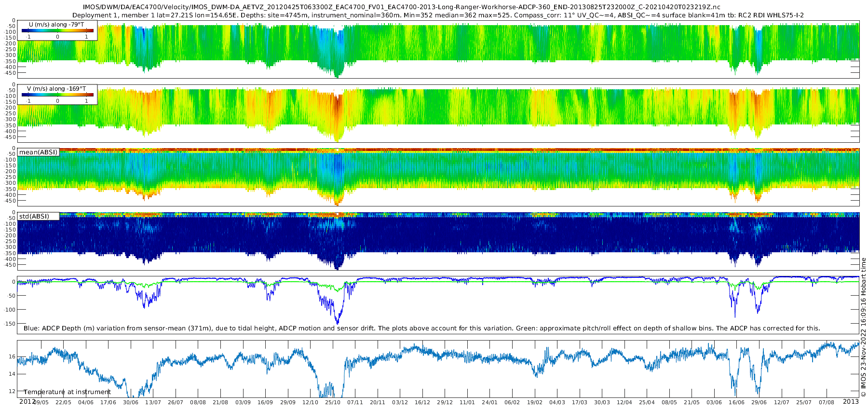Click the '21/08' date tick label
The width and height of the screenshot is (868, 410).
pyautogui.click(x=220, y=402)
